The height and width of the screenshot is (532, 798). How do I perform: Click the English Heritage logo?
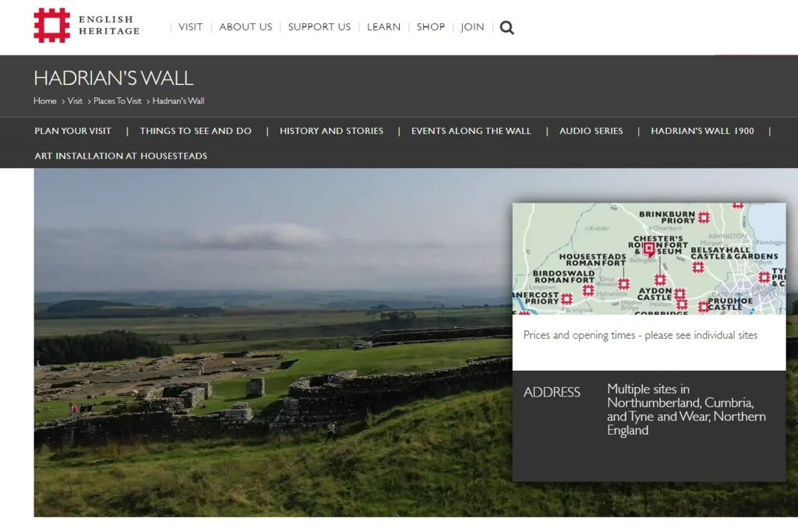coord(87,26)
